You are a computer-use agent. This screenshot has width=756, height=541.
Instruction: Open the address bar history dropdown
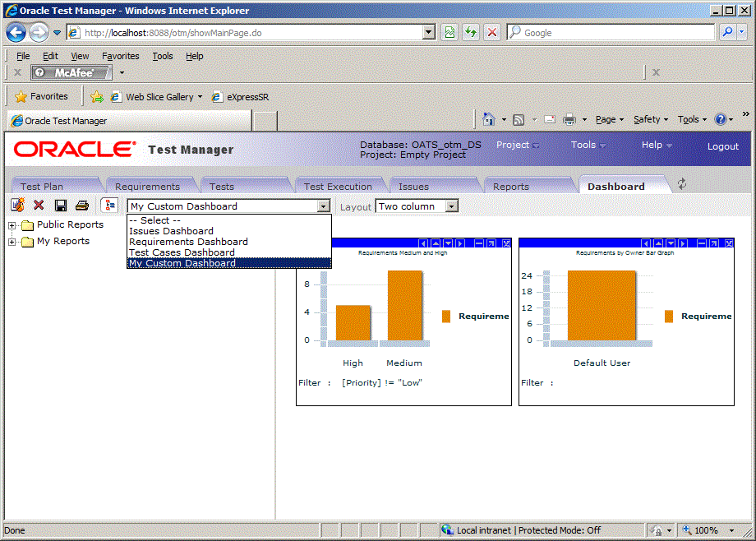[x=428, y=32]
